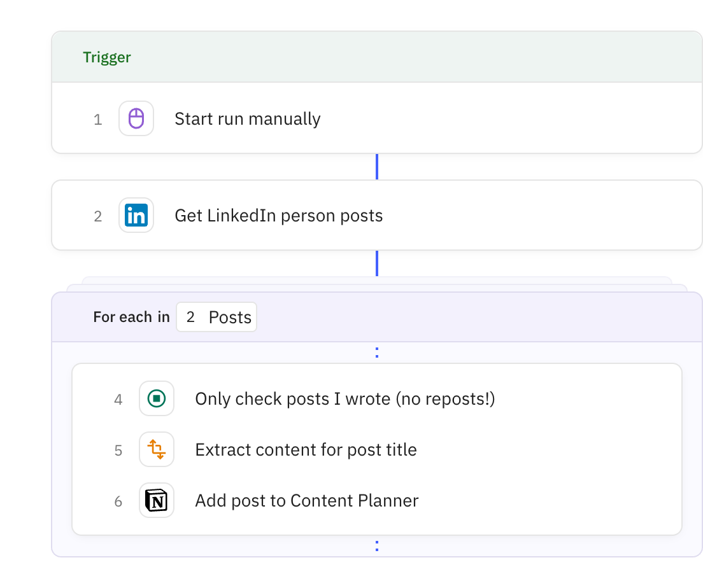Click the dotted insert point below step 6

pyautogui.click(x=377, y=546)
